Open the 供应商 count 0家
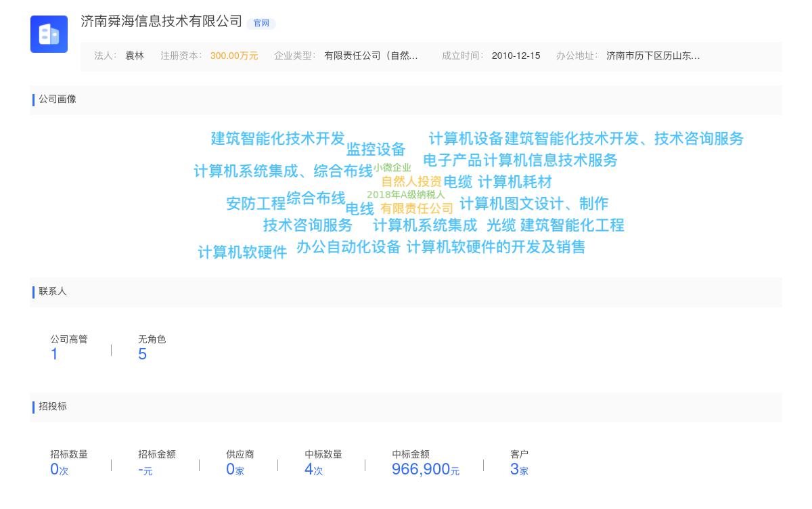 coord(235,469)
